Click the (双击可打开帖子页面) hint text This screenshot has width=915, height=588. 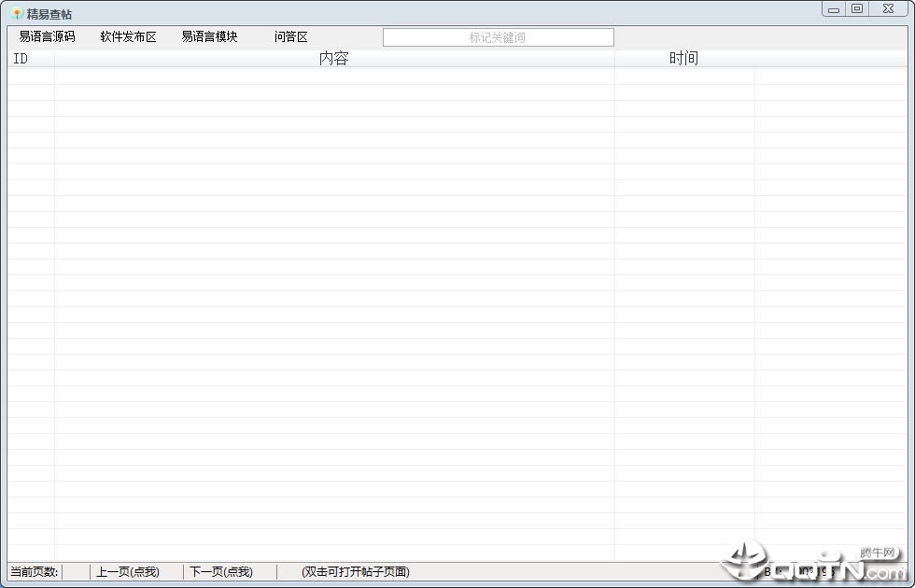[356, 571]
